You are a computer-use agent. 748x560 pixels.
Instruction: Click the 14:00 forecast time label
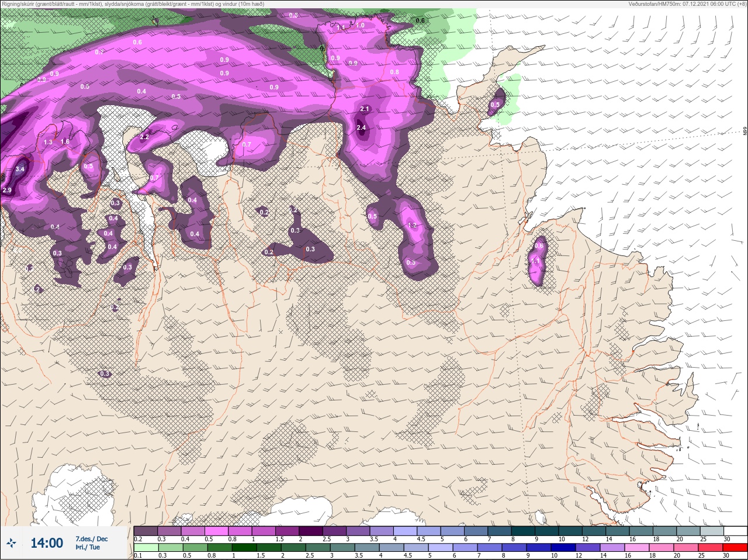tap(47, 543)
